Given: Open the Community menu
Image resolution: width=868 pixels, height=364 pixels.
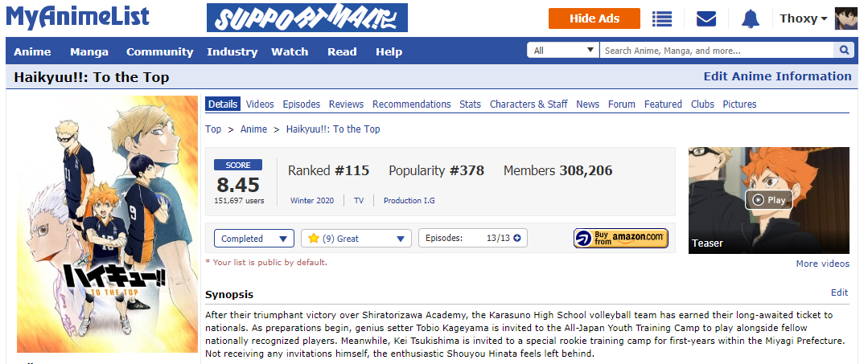Looking at the screenshot, I should click(159, 52).
